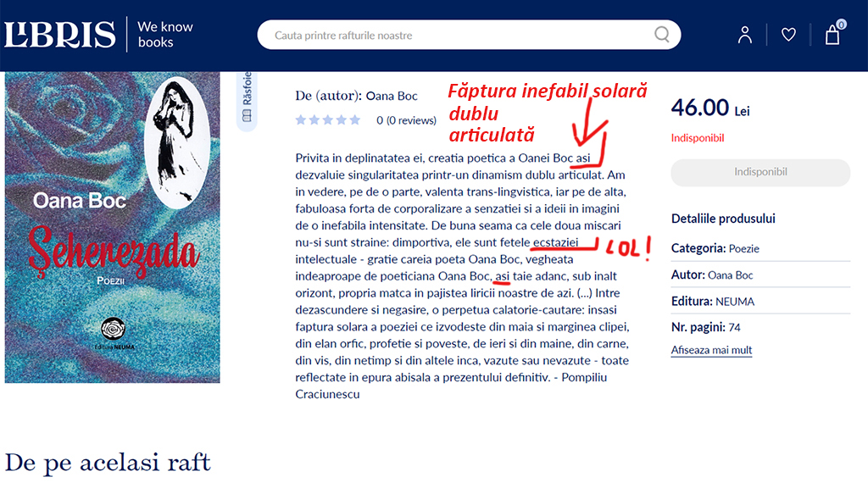The image size is (868, 488).
Task: Open the '0 (0 reviews)' link
Action: click(406, 120)
